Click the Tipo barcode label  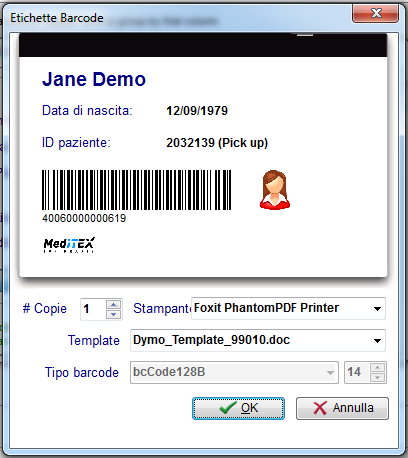[82, 372]
